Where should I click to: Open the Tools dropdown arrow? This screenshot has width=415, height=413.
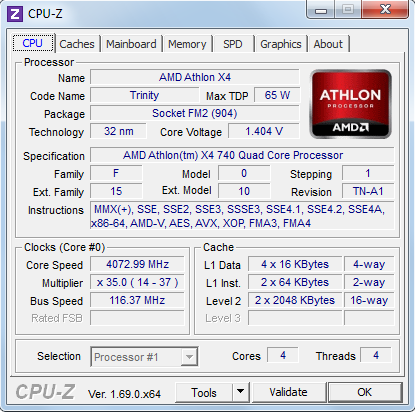tap(240, 392)
